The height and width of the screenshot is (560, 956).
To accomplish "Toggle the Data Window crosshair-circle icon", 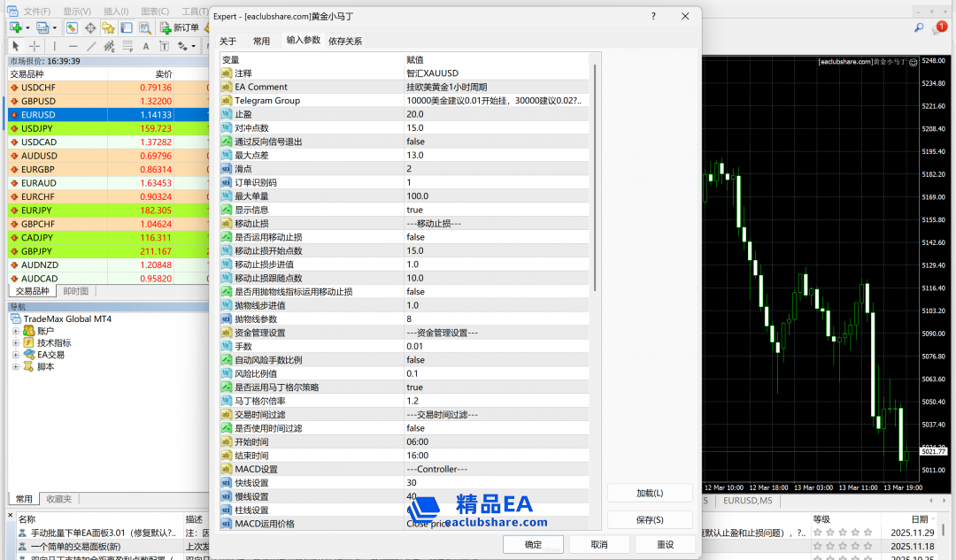I will pos(90,27).
